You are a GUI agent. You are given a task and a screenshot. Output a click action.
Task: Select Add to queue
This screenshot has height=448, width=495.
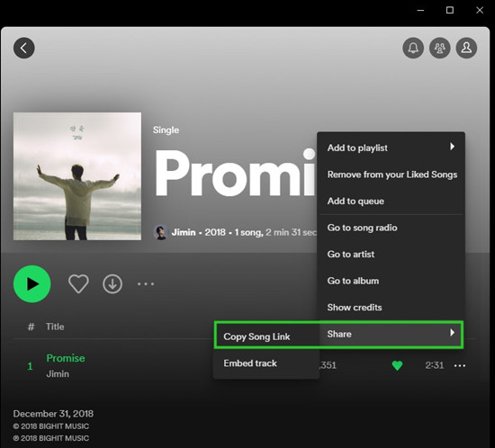[x=391, y=201]
